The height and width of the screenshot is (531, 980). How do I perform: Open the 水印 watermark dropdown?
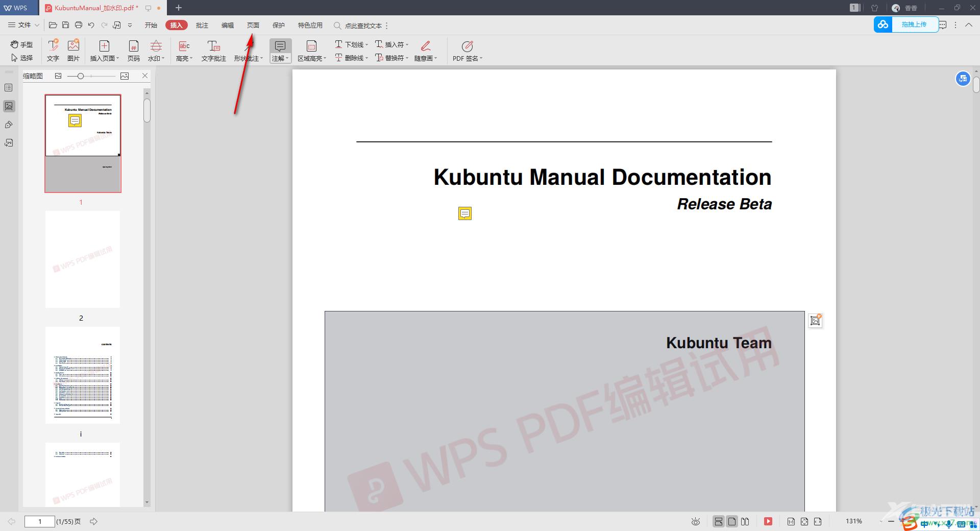point(156,51)
